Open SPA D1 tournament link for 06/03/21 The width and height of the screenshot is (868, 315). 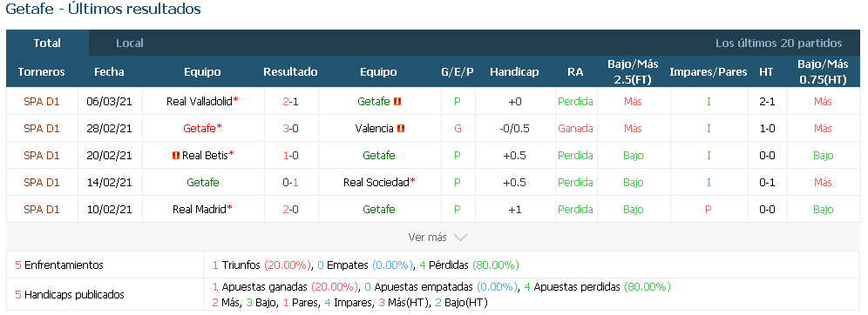[42, 102]
